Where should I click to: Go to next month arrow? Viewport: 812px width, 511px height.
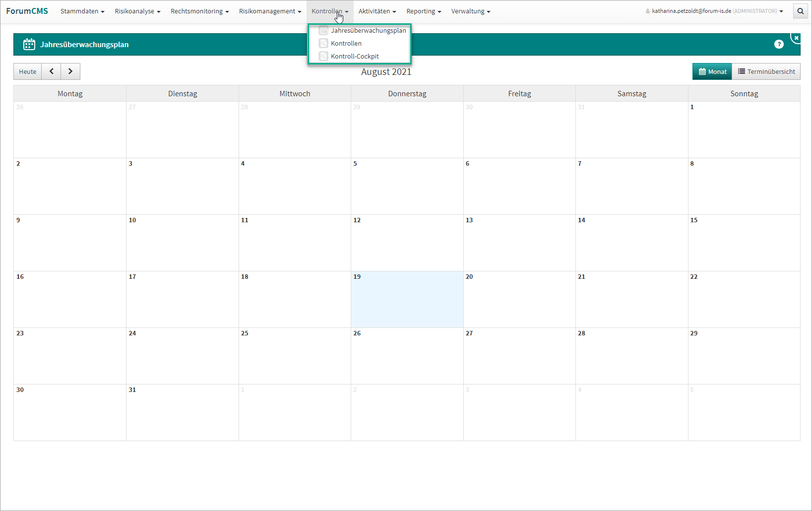click(x=70, y=71)
